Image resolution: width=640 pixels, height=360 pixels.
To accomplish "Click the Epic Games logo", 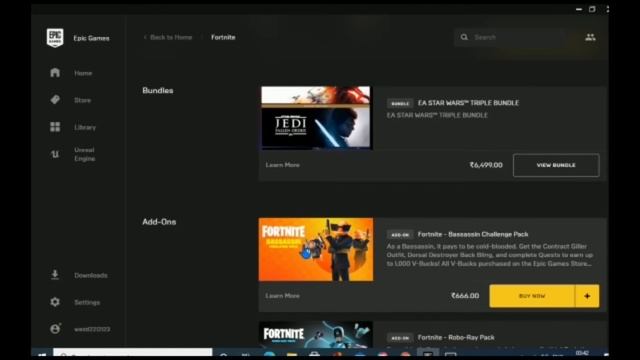I will (55, 38).
